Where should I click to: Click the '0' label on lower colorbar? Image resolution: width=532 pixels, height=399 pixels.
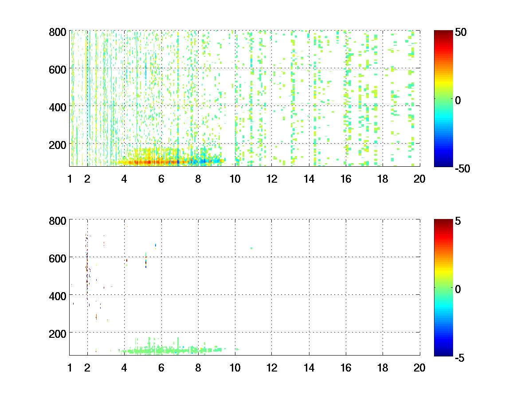click(x=458, y=289)
